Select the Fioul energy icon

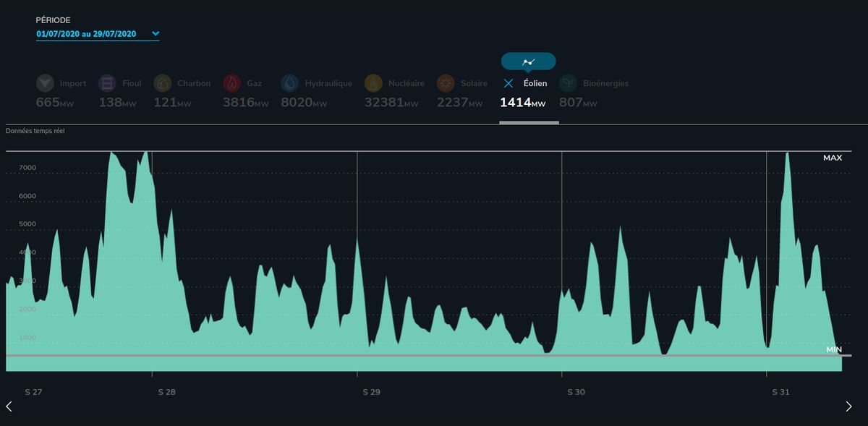pos(107,83)
